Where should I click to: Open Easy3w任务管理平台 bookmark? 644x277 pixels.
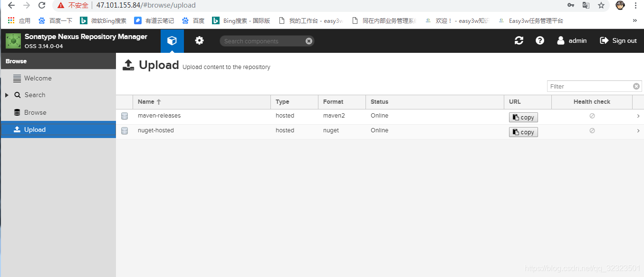tap(530, 20)
